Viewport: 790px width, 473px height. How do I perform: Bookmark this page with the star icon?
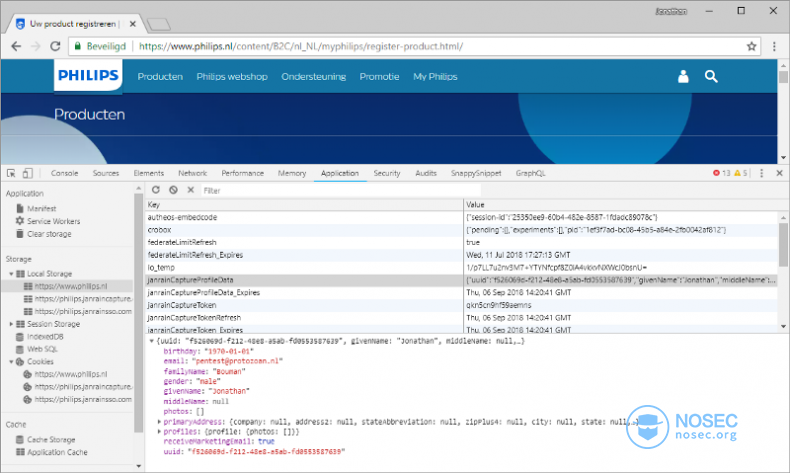coord(751,46)
